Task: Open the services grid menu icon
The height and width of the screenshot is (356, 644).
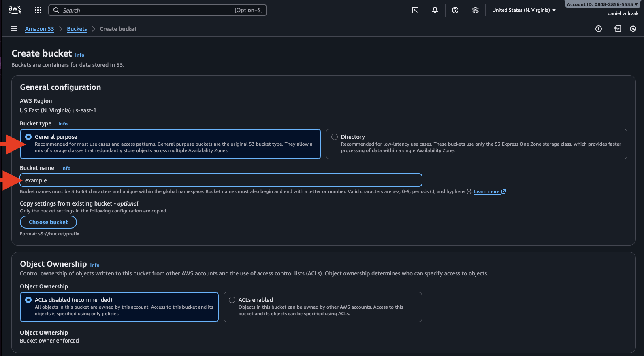Action: click(x=38, y=10)
